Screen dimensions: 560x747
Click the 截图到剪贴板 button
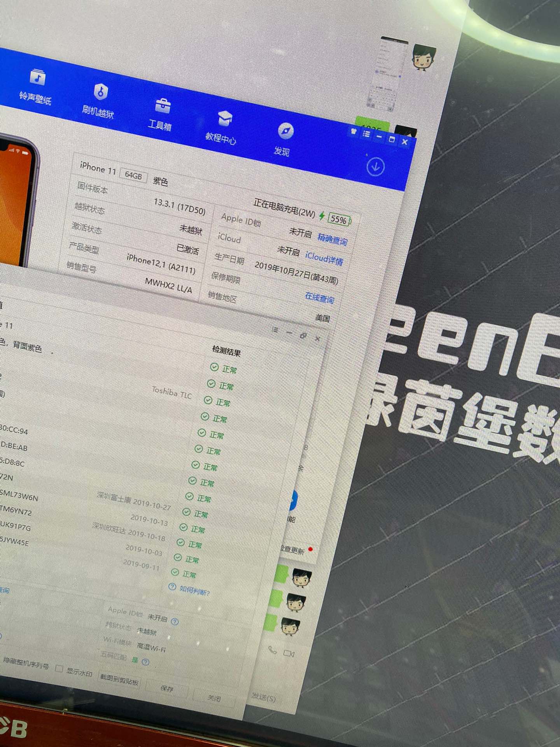coord(119,679)
